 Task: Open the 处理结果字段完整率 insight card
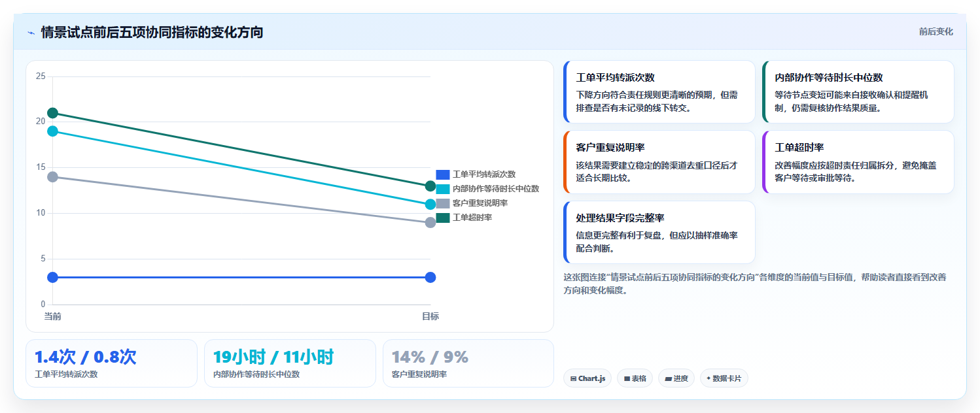[x=659, y=232]
